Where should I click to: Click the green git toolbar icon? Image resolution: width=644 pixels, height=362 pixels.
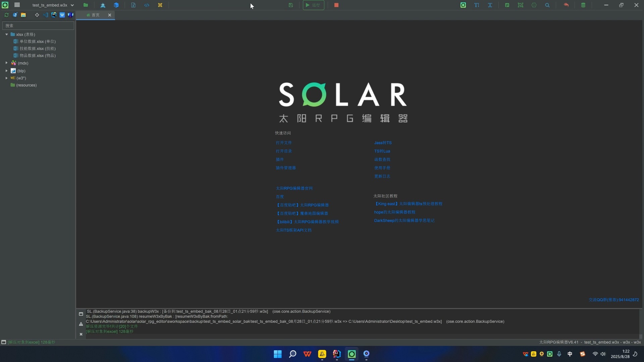pos(507,5)
